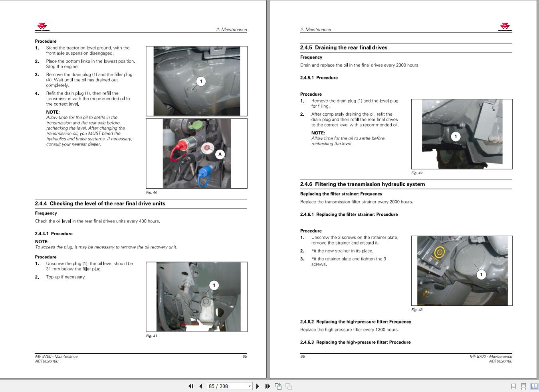Click heading 2.4.6 Filtering the transmission hydraulic system

363,184
